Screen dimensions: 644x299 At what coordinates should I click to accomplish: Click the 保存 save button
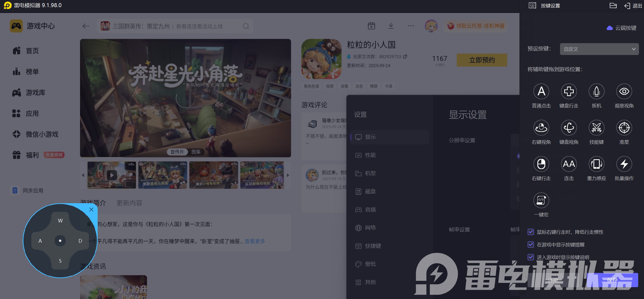pyautogui.click(x=612, y=280)
